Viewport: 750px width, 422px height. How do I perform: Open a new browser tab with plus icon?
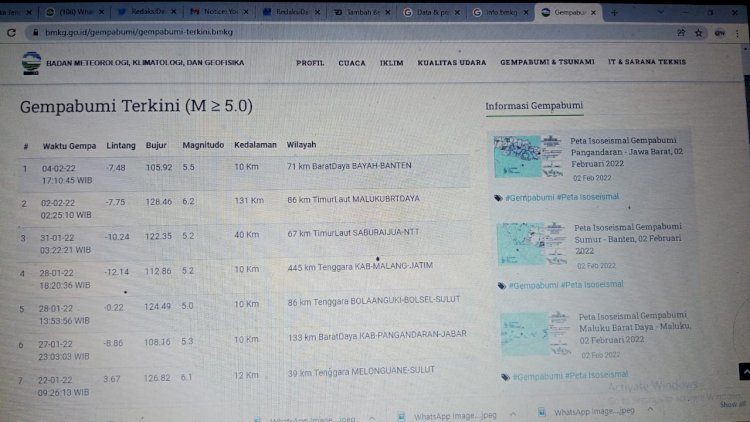click(614, 12)
